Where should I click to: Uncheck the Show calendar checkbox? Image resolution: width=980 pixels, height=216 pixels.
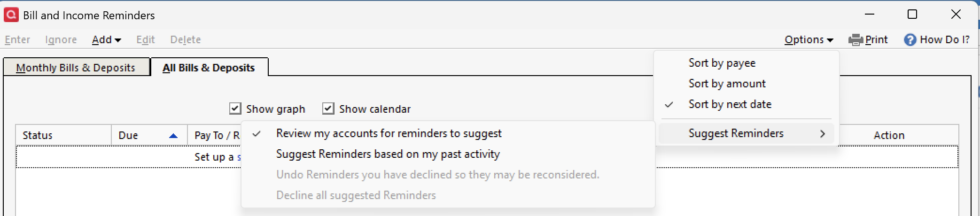[328, 108]
